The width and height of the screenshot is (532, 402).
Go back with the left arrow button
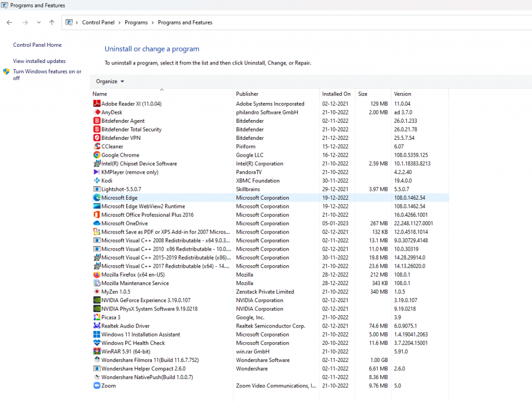tap(9, 22)
